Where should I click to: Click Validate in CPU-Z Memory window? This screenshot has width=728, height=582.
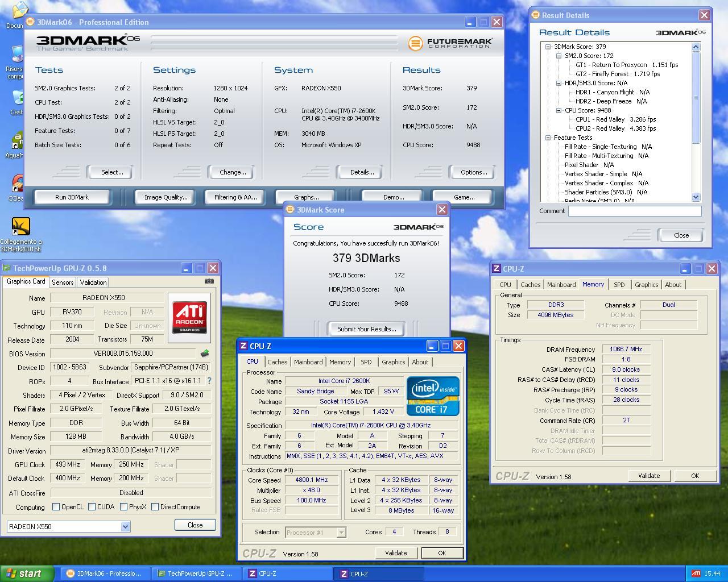tap(649, 476)
